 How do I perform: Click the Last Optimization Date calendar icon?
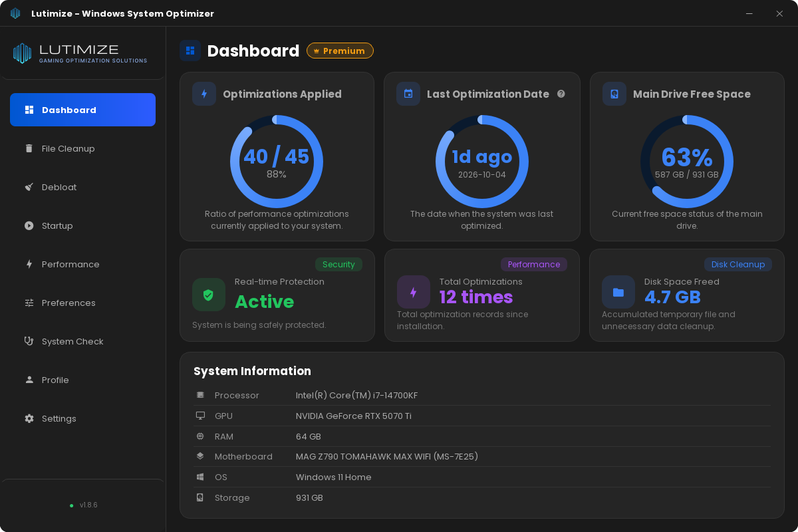coord(408,94)
